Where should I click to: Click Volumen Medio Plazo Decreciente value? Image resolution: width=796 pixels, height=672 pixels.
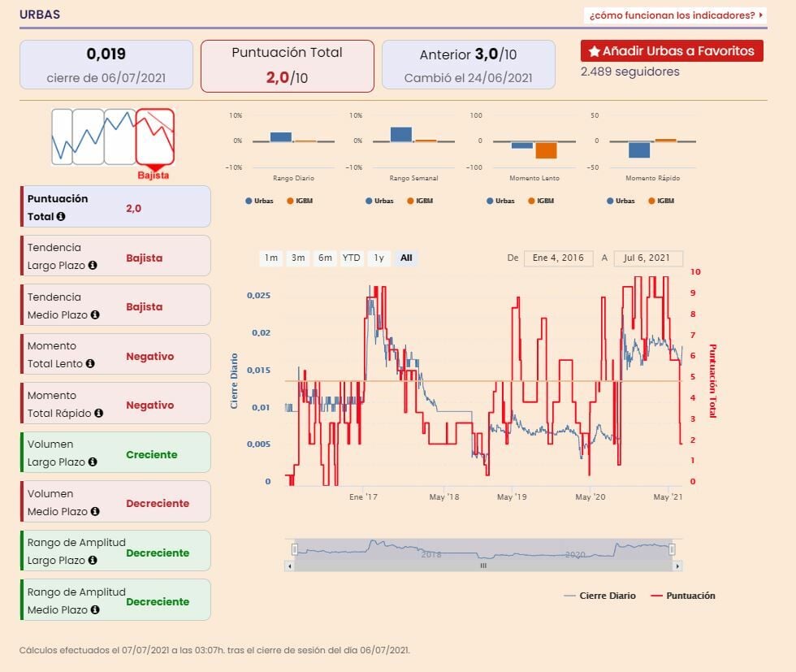[x=158, y=503]
